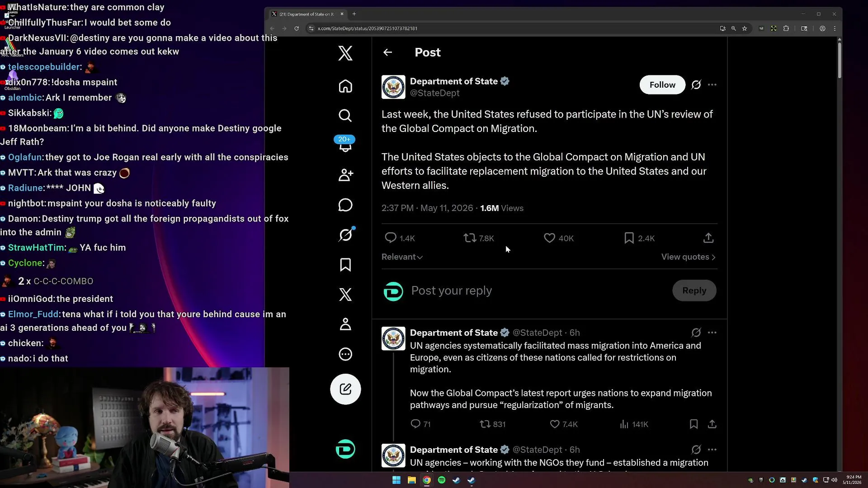Select the Department of State browser tab

point(307,14)
